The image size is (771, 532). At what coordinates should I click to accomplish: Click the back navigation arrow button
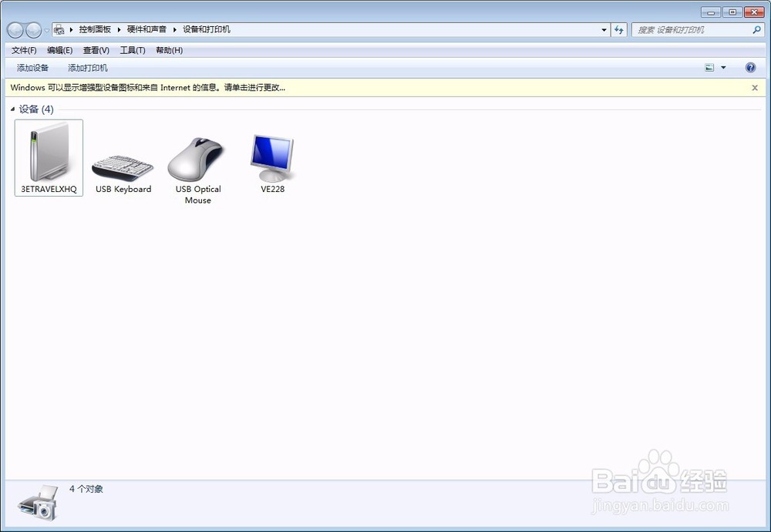click(15, 30)
